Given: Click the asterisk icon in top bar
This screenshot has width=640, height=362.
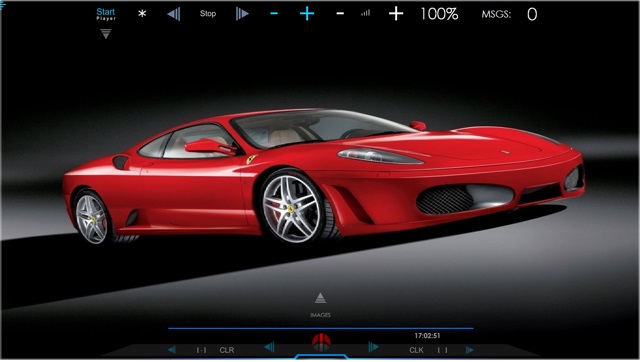Looking at the screenshot, I should (x=142, y=14).
